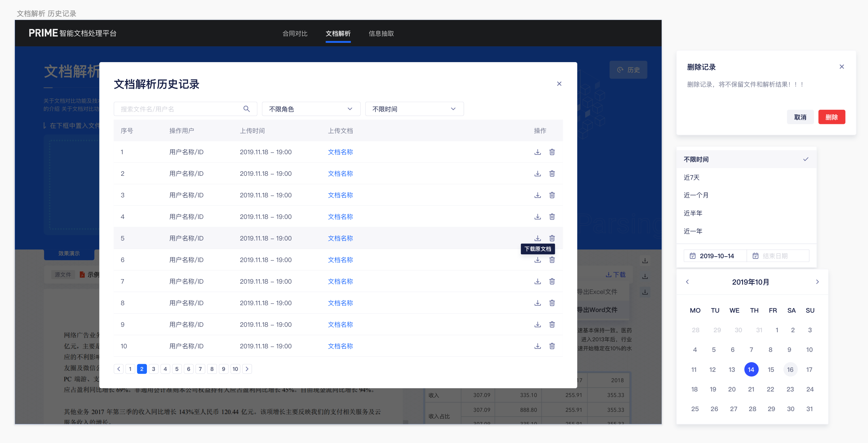This screenshot has height=443, width=868.
Task: Select October 14 in the calendar
Action: 751,370
